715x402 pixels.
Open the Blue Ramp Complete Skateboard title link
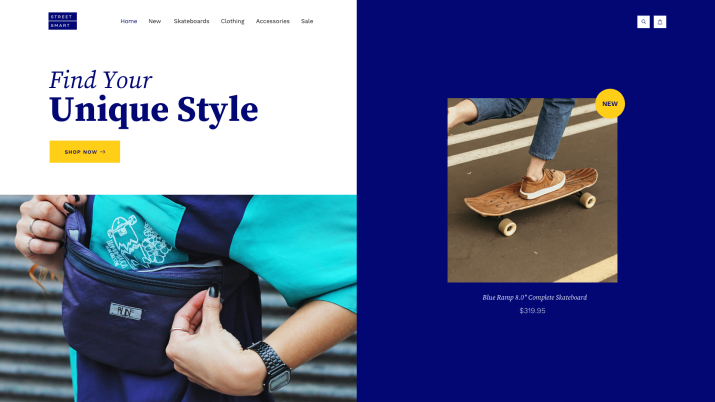click(x=534, y=297)
